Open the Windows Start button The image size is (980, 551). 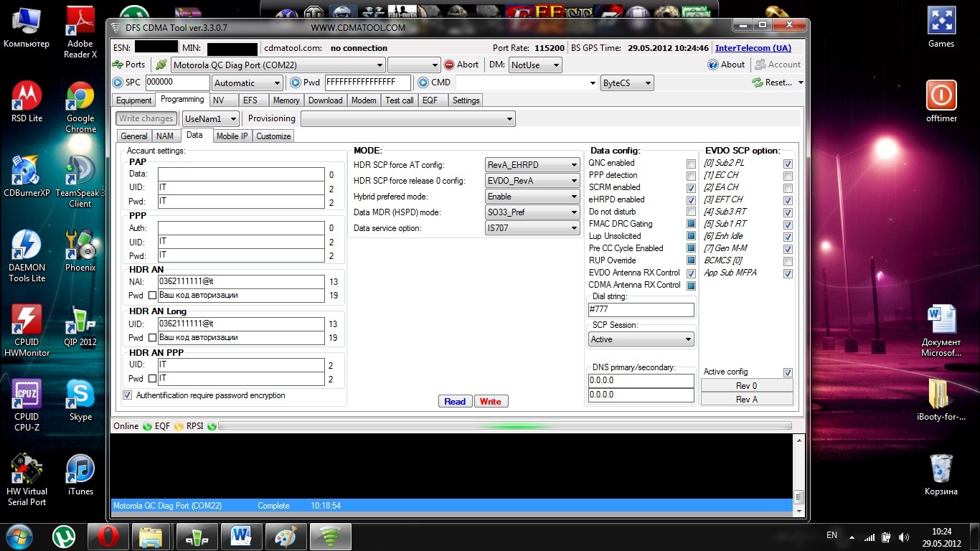pyautogui.click(x=18, y=536)
